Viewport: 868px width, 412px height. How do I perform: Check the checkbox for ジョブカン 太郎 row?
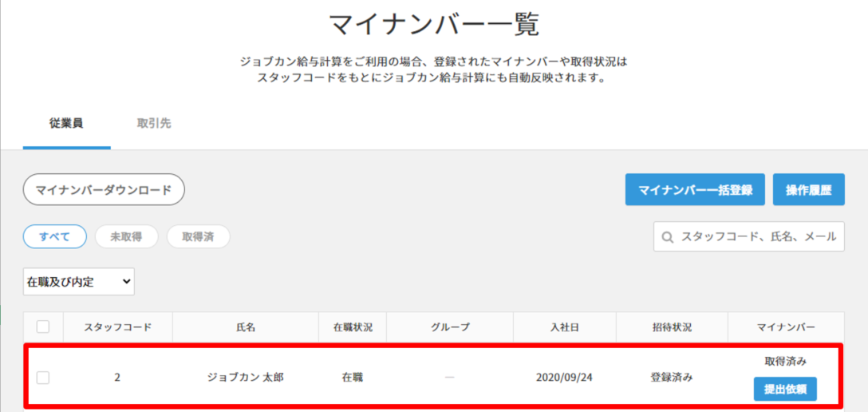pyautogui.click(x=43, y=378)
